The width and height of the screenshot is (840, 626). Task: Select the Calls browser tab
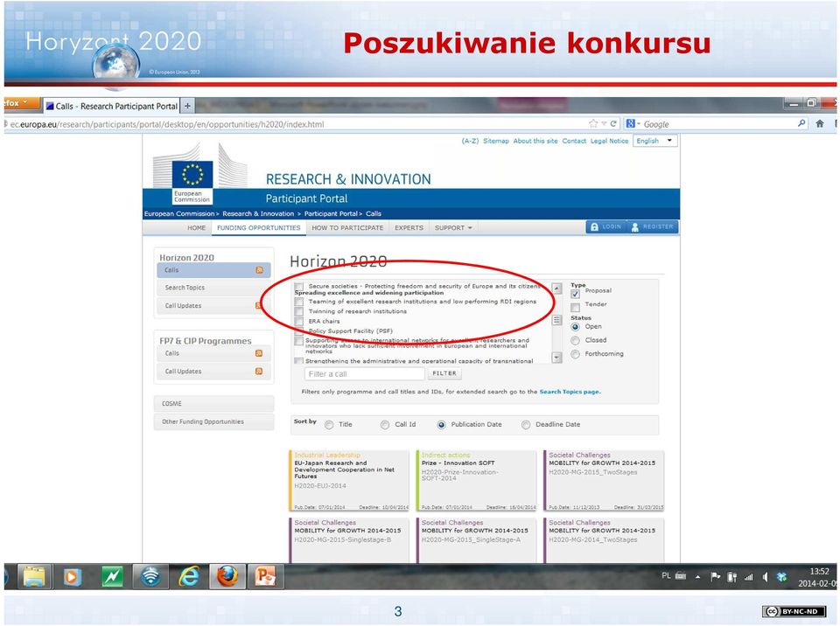pos(111,106)
